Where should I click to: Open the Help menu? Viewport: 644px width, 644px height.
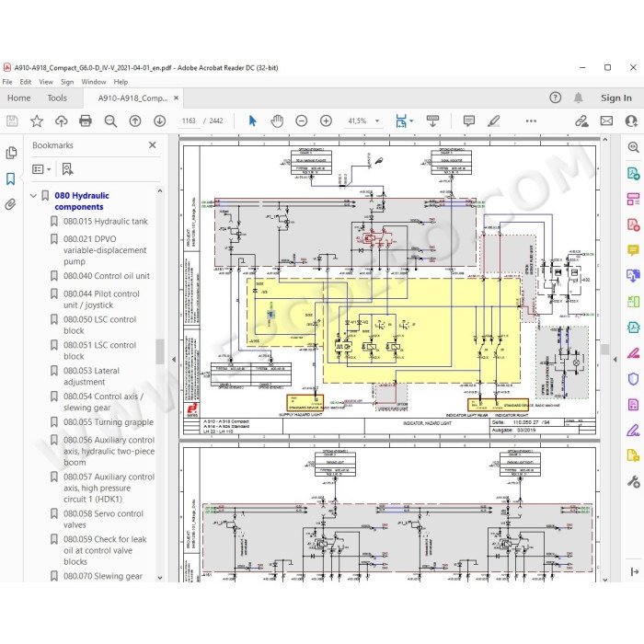pyautogui.click(x=121, y=82)
